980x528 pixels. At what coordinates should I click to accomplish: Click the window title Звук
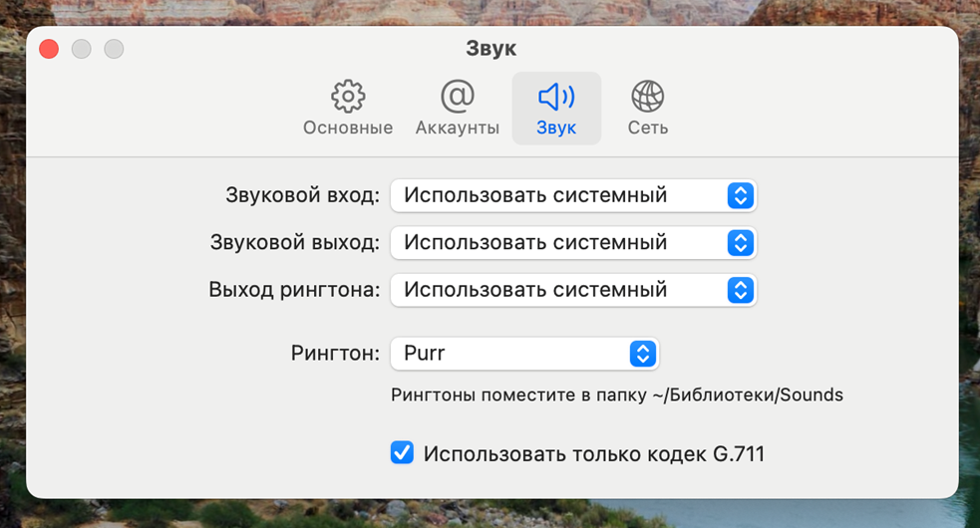(490, 49)
